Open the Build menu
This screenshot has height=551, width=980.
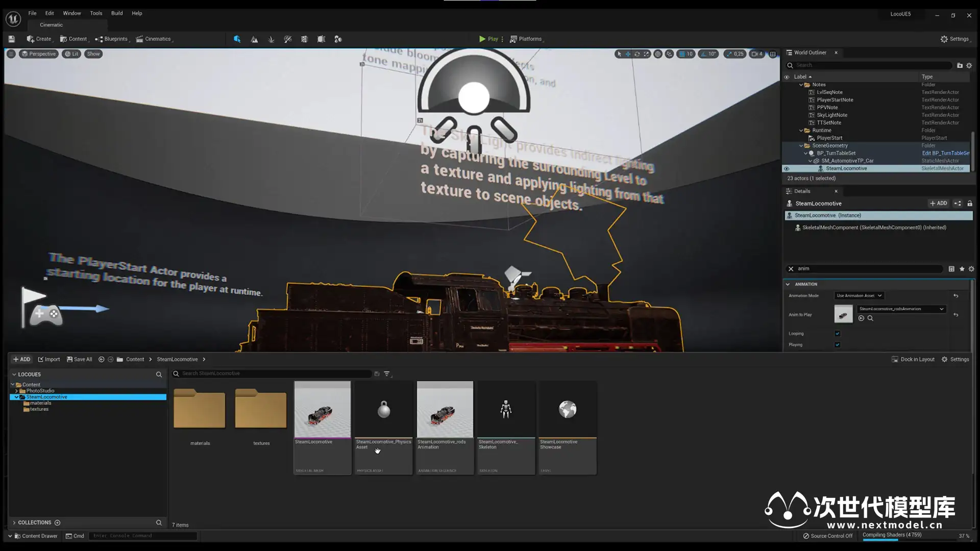tap(117, 13)
